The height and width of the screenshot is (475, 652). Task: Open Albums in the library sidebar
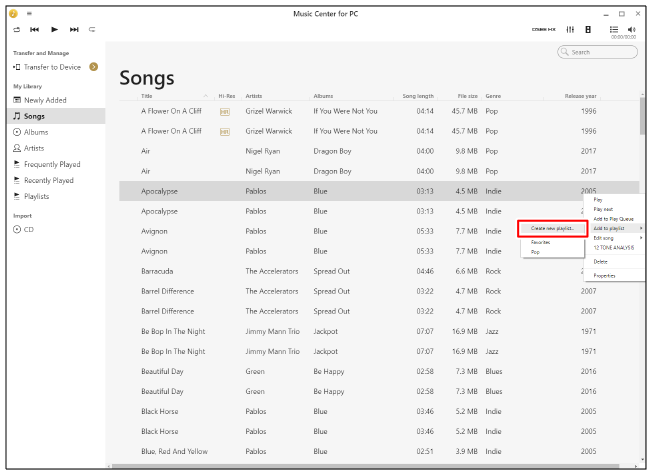36,132
